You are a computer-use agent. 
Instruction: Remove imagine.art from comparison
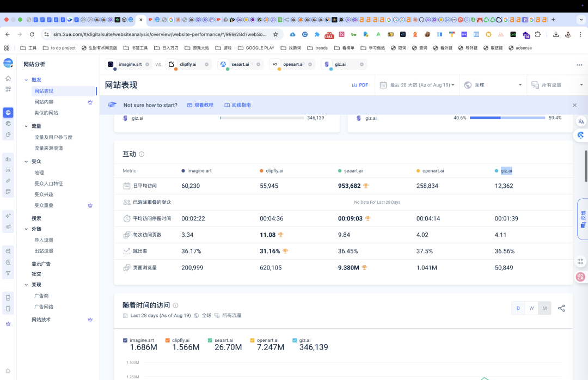click(x=148, y=65)
